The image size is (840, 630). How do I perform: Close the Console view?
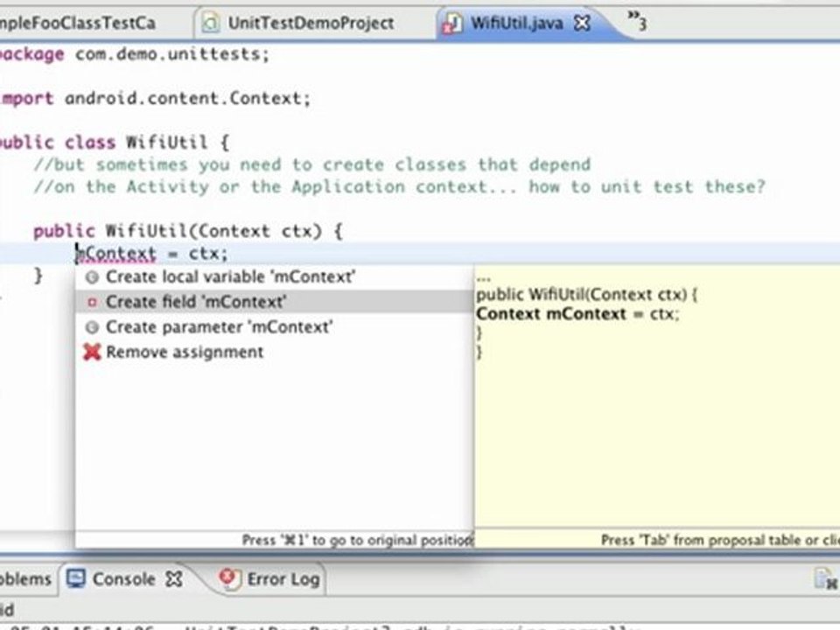click(173, 579)
